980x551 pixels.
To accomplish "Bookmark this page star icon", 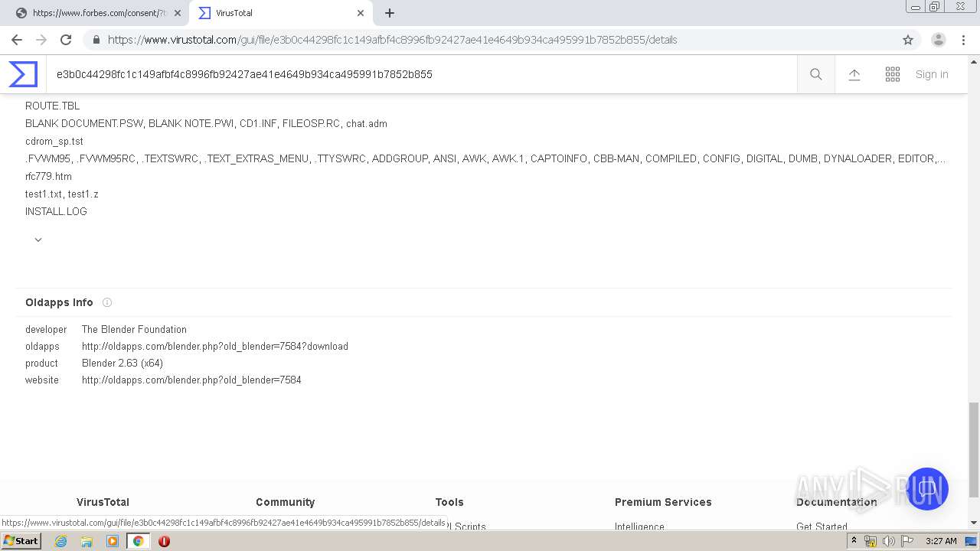I will [908, 40].
